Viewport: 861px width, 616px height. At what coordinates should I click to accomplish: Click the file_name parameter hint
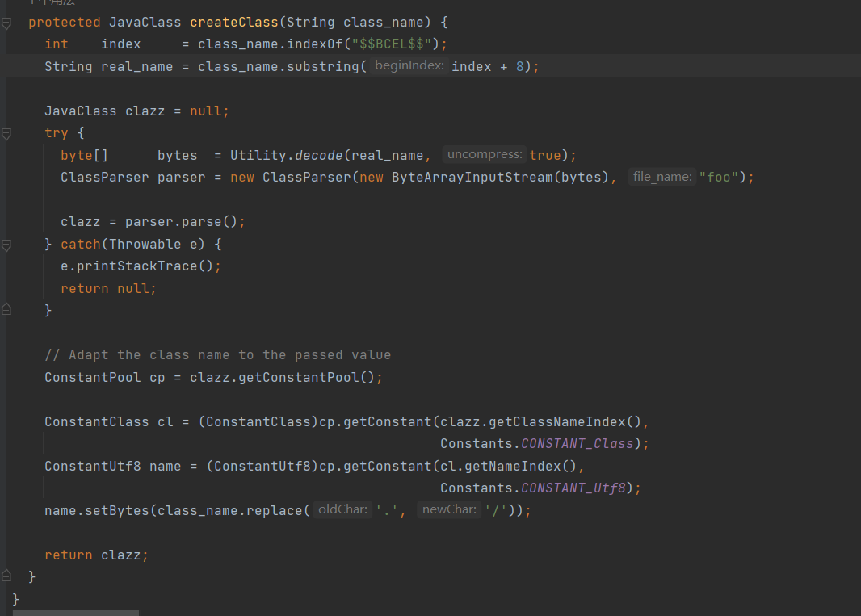663,177
